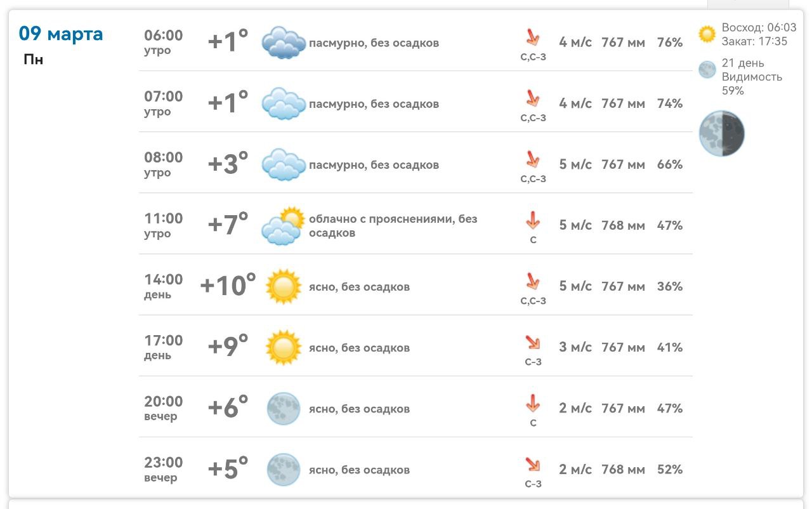
Task: Click the small moon icon beside 21 день
Action: (707, 70)
